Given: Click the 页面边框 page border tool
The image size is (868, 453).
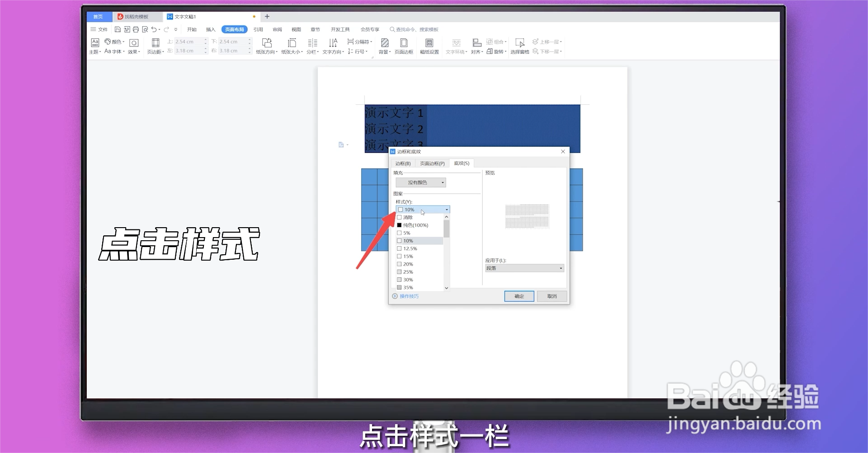Looking at the screenshot, I should (x=404, y=46).
